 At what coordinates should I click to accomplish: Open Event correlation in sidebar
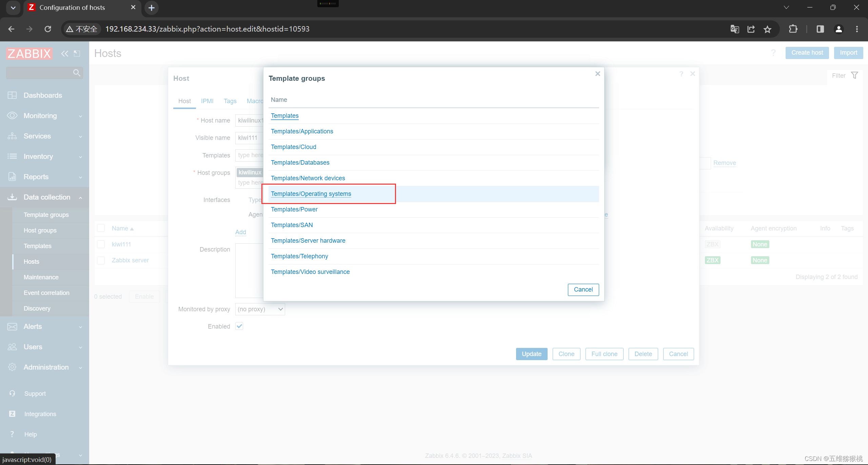point(46,293)
